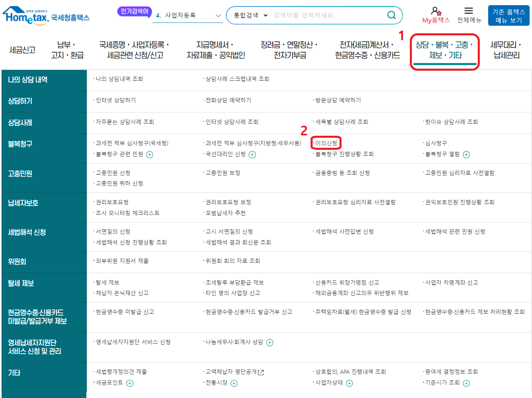Click the plus icon beside 기준시가 조회

click(467, 383)
